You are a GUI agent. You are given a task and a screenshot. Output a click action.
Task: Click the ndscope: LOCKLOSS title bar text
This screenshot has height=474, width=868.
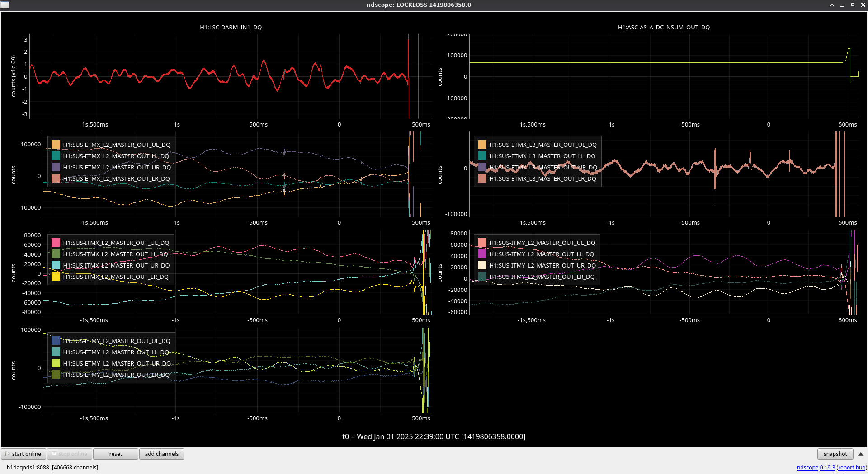(419, 5)
